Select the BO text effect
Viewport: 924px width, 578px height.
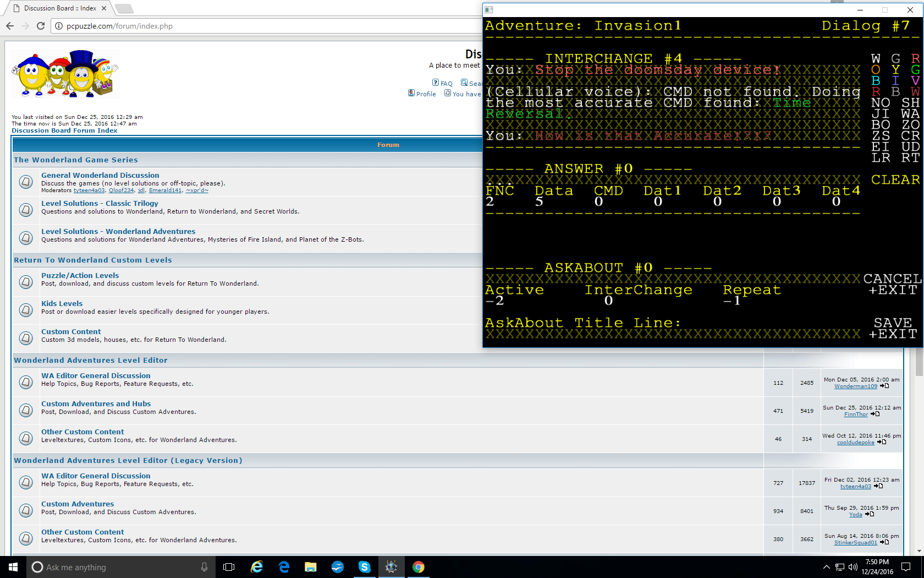[x=881, y=124]
